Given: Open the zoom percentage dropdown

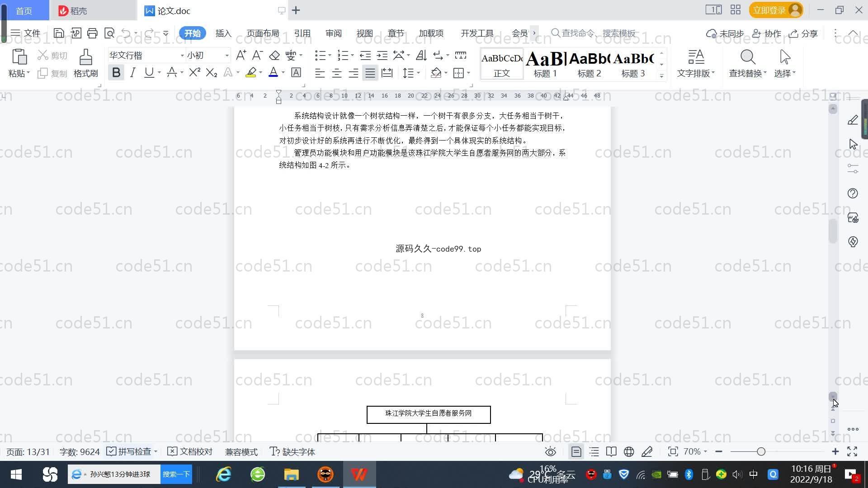Looking at the screenshot, I should [x=695, y=452].
